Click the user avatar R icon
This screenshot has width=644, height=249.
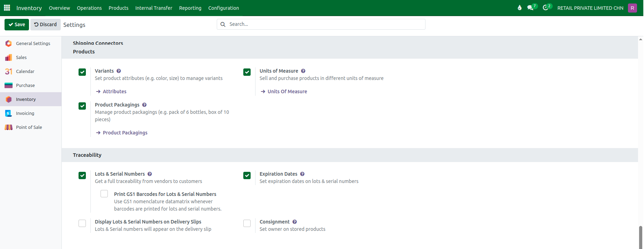click(632, 8)
